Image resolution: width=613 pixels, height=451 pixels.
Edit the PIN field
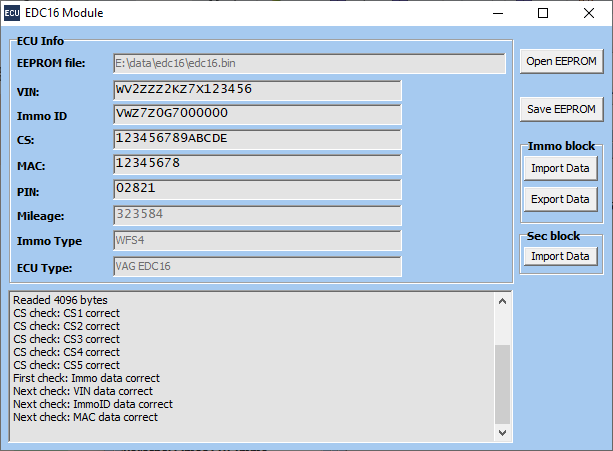(x=257, y=189)
